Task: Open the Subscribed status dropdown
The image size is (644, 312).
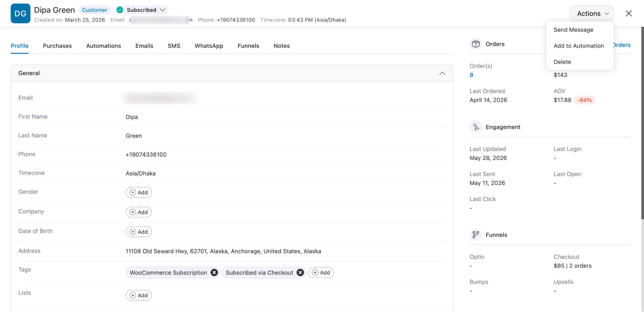Action: 141,10
